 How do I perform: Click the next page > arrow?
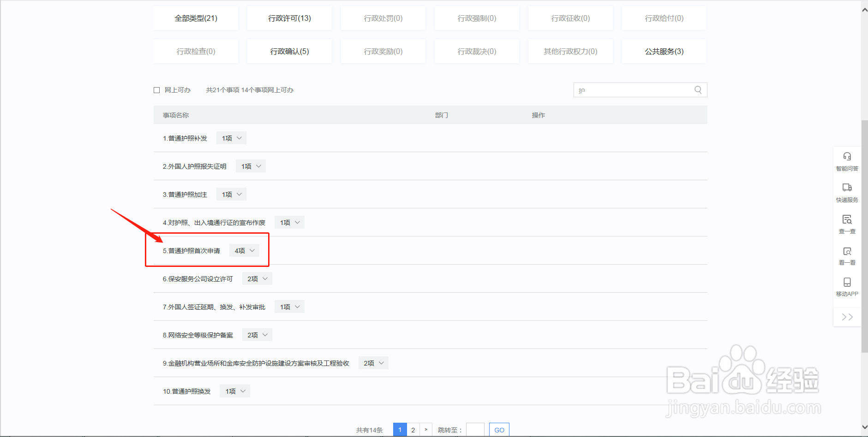425,429
